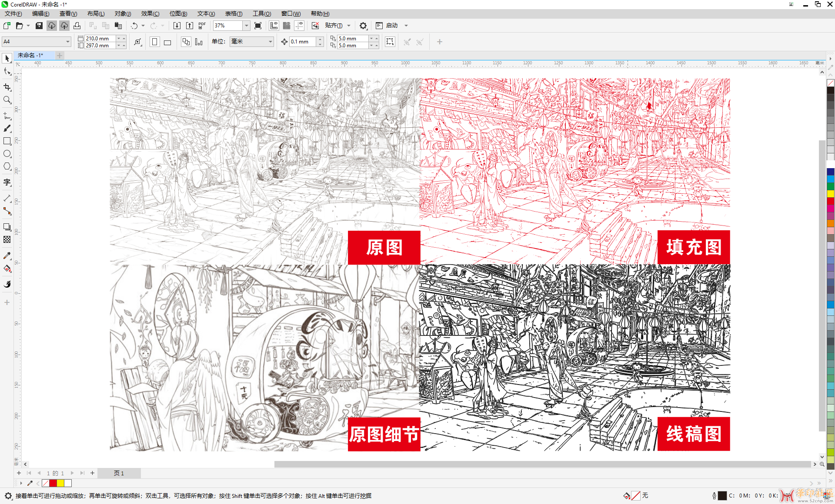
Task: Toggle landscape page orientation
Action: click(x=167, y=42)
